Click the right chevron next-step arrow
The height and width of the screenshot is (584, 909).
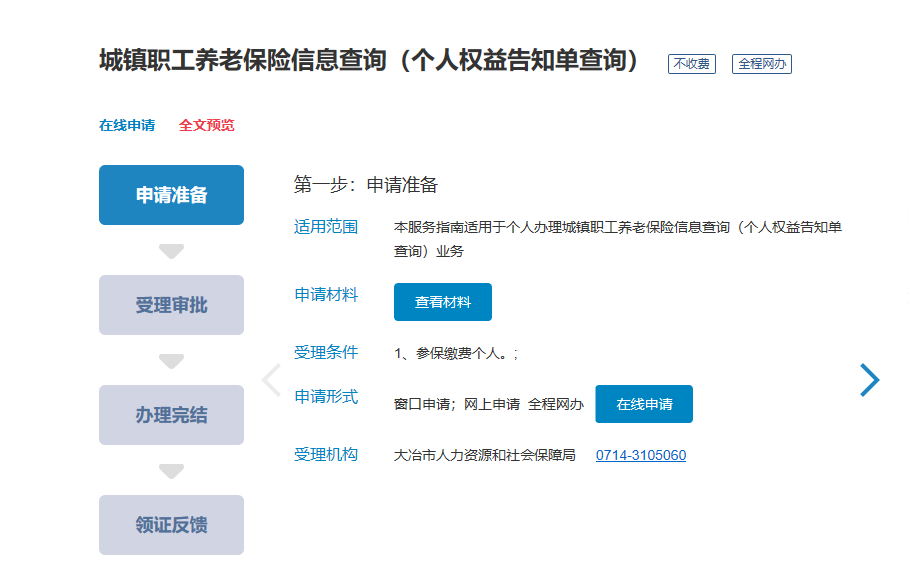tap(870, 380)
